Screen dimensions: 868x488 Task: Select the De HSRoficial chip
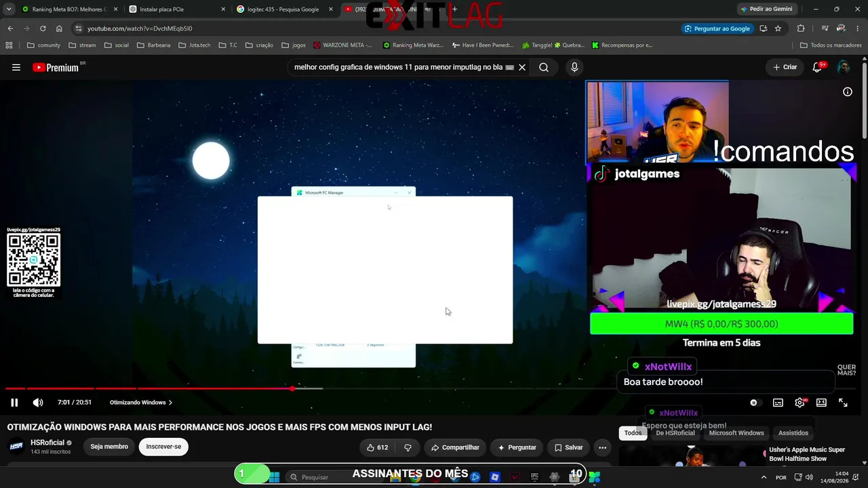[675, 433]
